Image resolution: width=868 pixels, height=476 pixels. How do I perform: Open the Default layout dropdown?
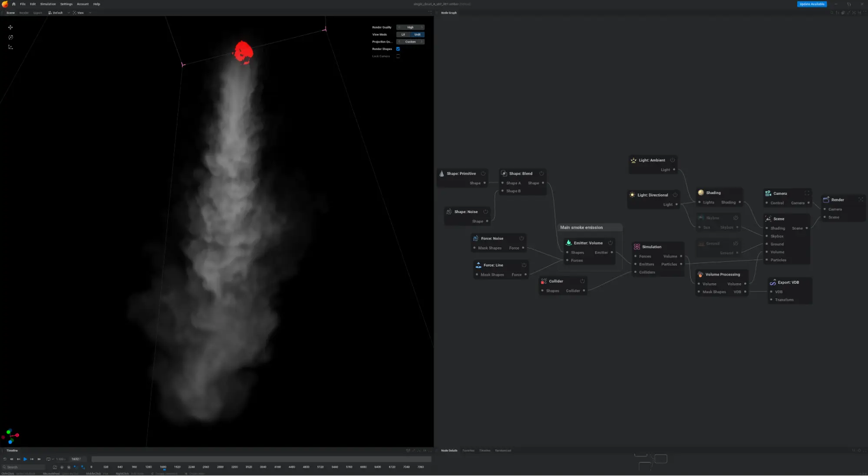pos(59,13)
